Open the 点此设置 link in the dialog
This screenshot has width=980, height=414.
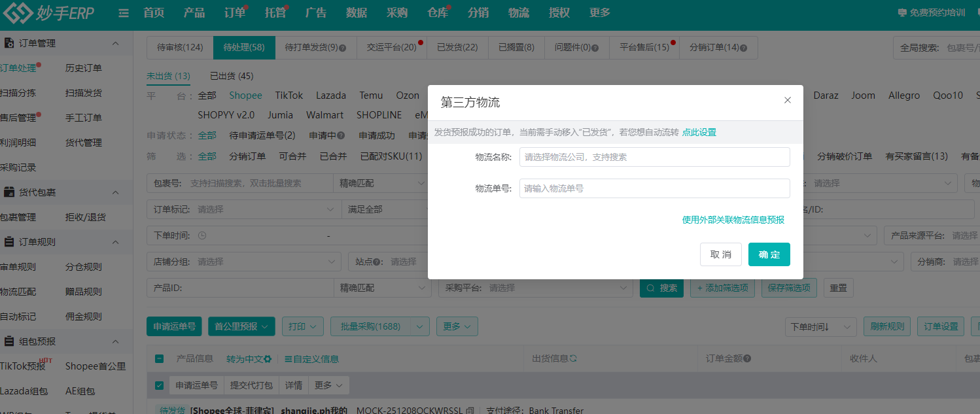701,132
